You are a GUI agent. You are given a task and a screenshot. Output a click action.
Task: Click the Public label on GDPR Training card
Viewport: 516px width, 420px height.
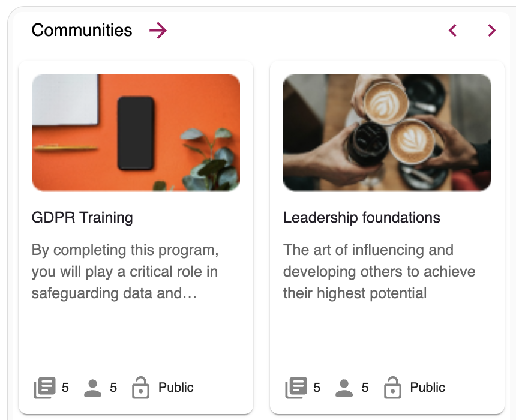(176, 388)
